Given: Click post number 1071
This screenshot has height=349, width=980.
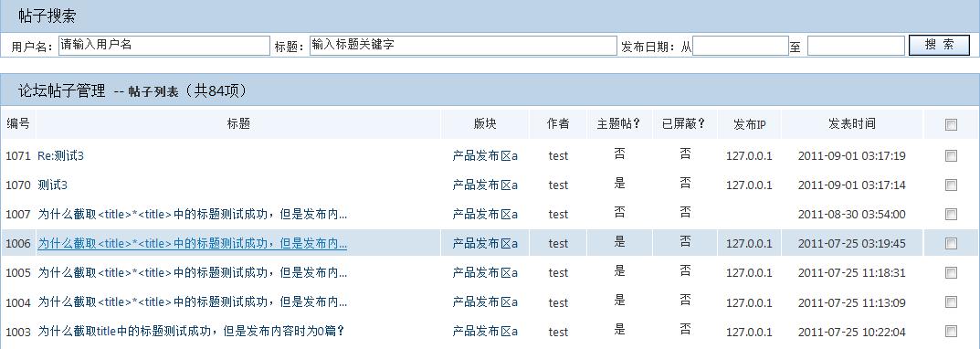Looking at the screenshot, I should 18,155.
